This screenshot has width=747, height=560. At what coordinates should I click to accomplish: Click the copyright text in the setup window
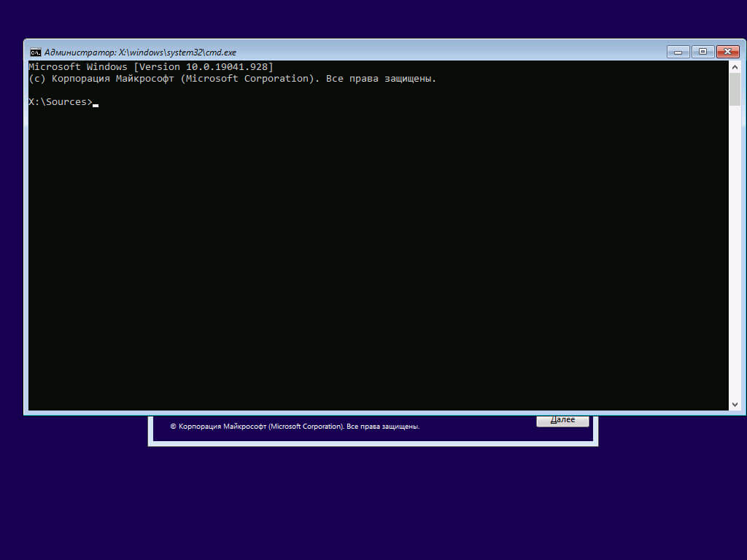point(295,426)
